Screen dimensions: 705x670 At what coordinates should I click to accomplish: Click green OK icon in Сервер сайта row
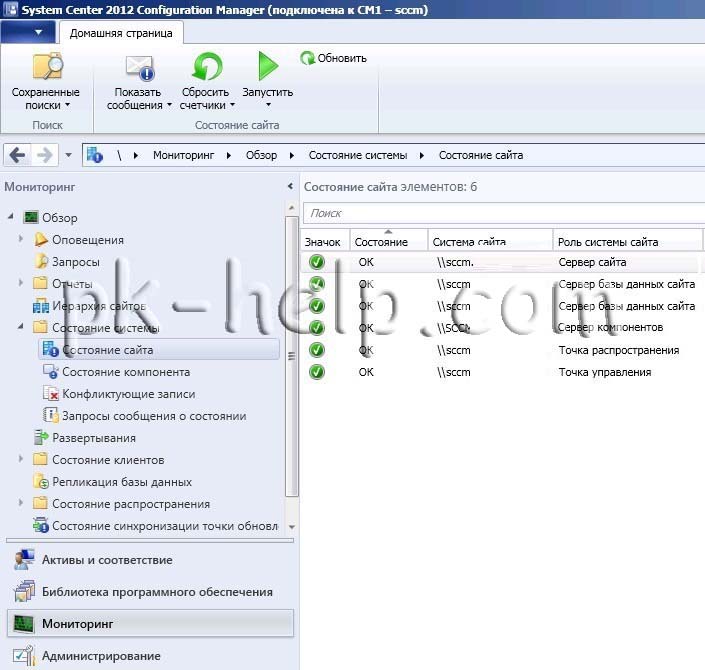coord(317,262)
